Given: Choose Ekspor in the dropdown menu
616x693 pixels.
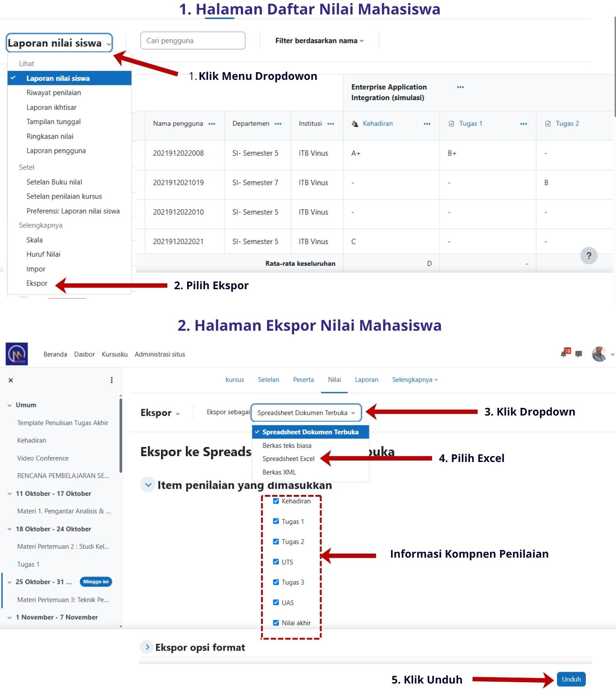Looking at the screenshot, I should point(37,283).
